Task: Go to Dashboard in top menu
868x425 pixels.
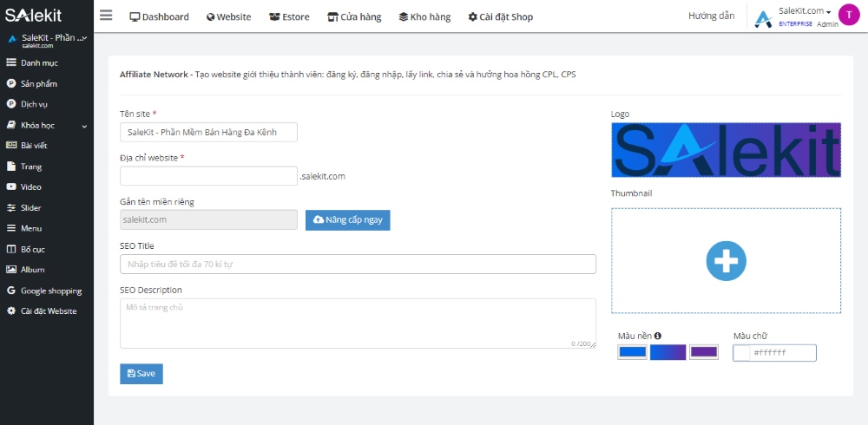Action: (x=159, y=16)
